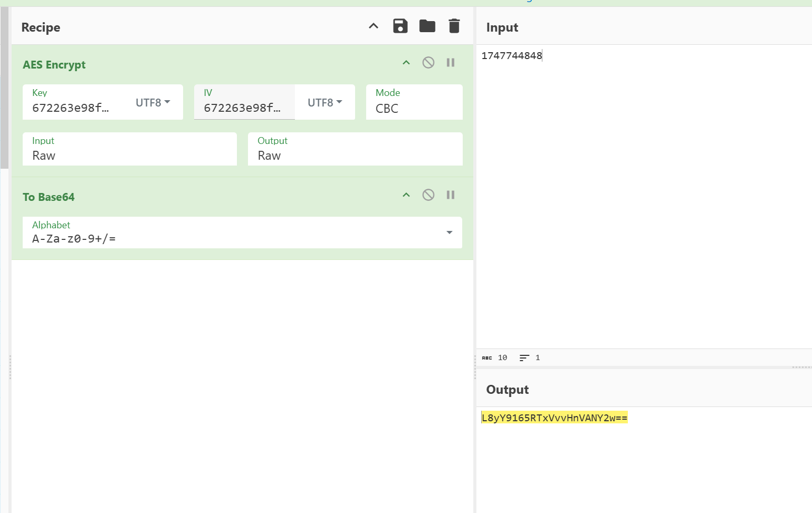Collapse the To Base64 operation
812x513 pixels.
coord(406,195)
